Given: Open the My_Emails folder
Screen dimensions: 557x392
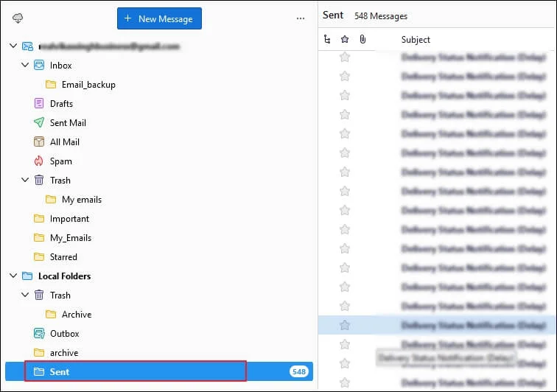Looking at the screenshot, I should 71,238.
